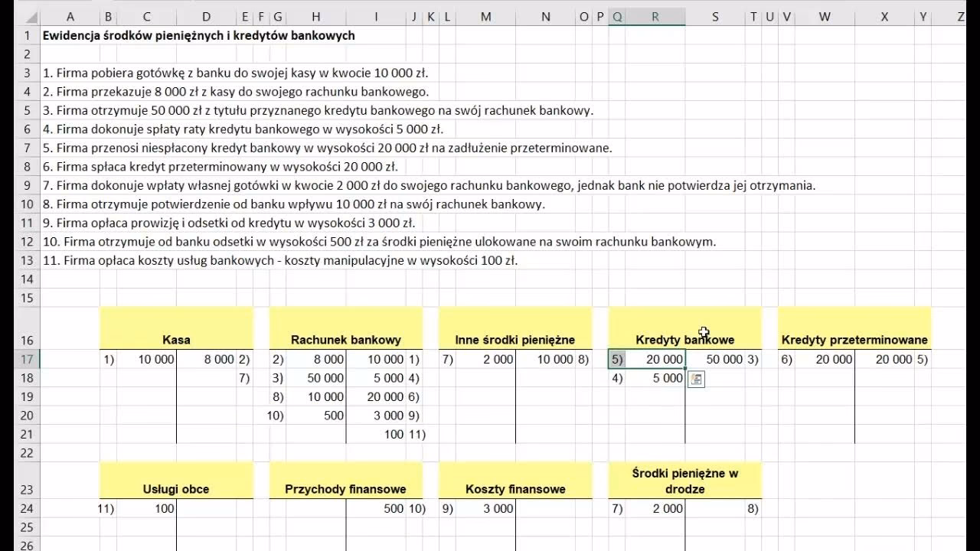Screen dimensions: 980x551
Task: Open the Paste Options smart tag menu
Action: [x=695, y=378]
